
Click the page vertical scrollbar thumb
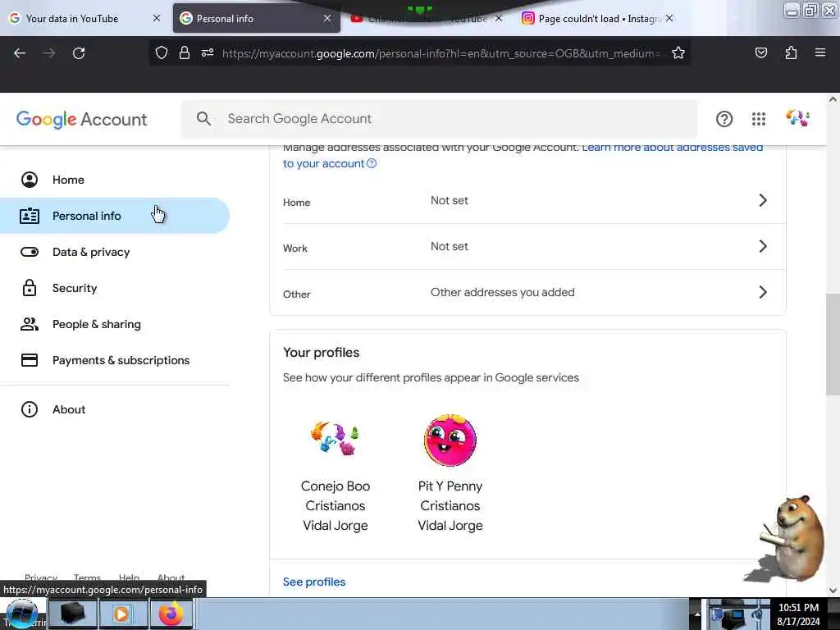point(833,344)
